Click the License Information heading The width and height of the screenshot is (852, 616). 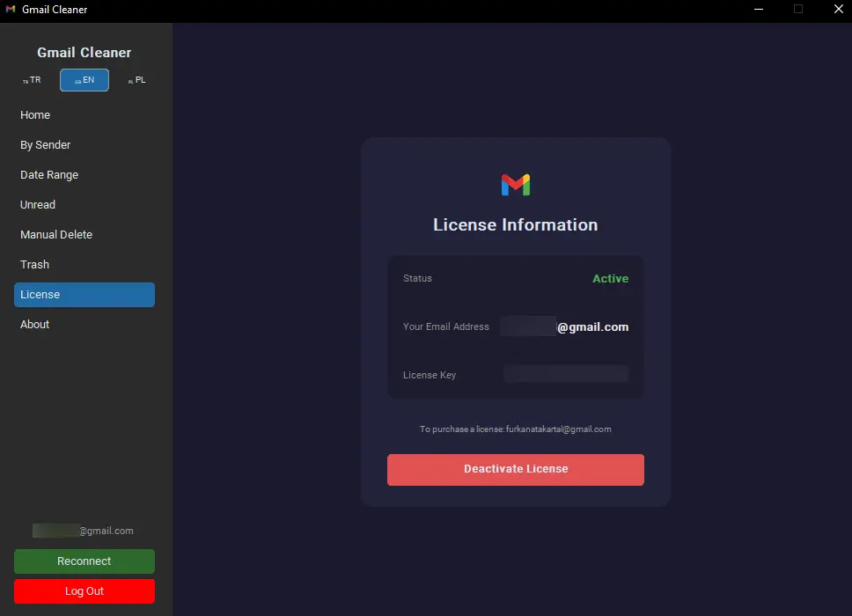516,225
